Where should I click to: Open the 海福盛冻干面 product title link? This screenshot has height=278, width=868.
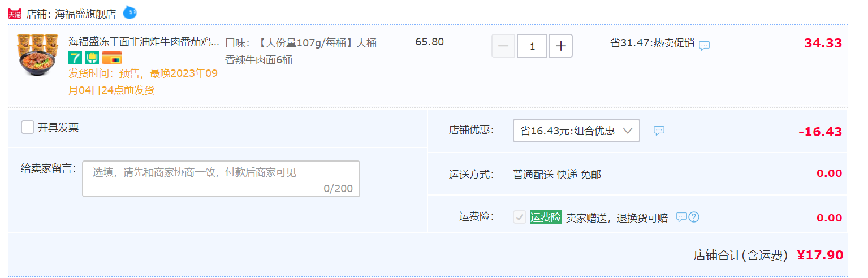coord(143,42)
